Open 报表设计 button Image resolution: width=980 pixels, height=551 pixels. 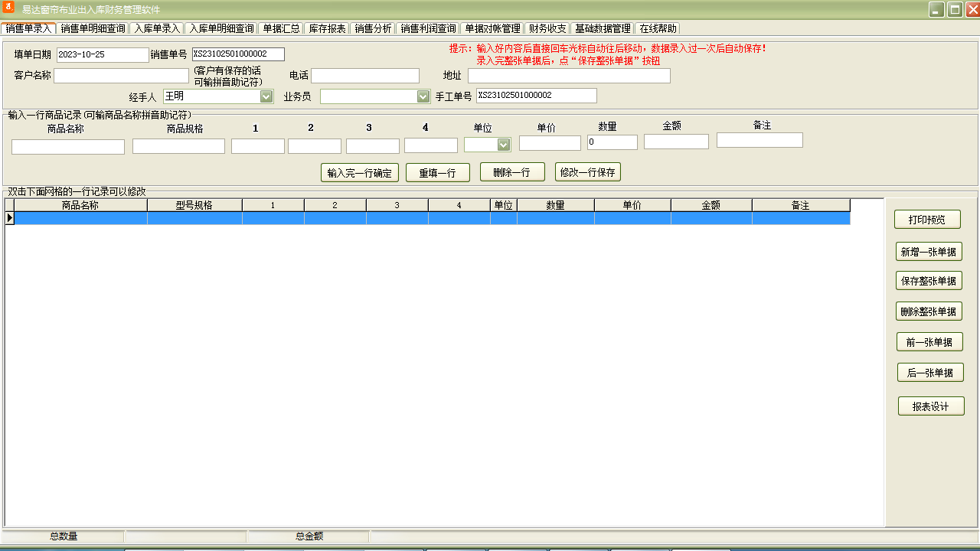click(x=931, y=406)
